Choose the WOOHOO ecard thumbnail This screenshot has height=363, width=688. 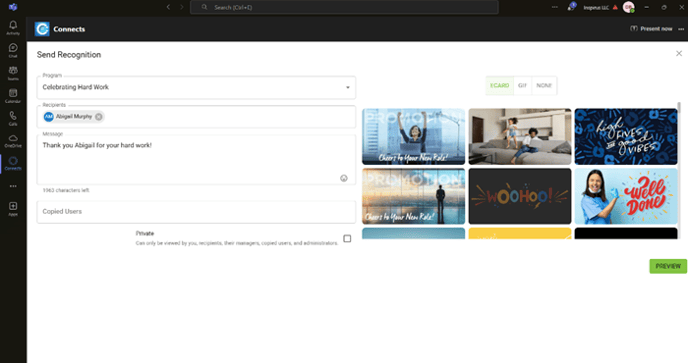[x=520, y=196]
